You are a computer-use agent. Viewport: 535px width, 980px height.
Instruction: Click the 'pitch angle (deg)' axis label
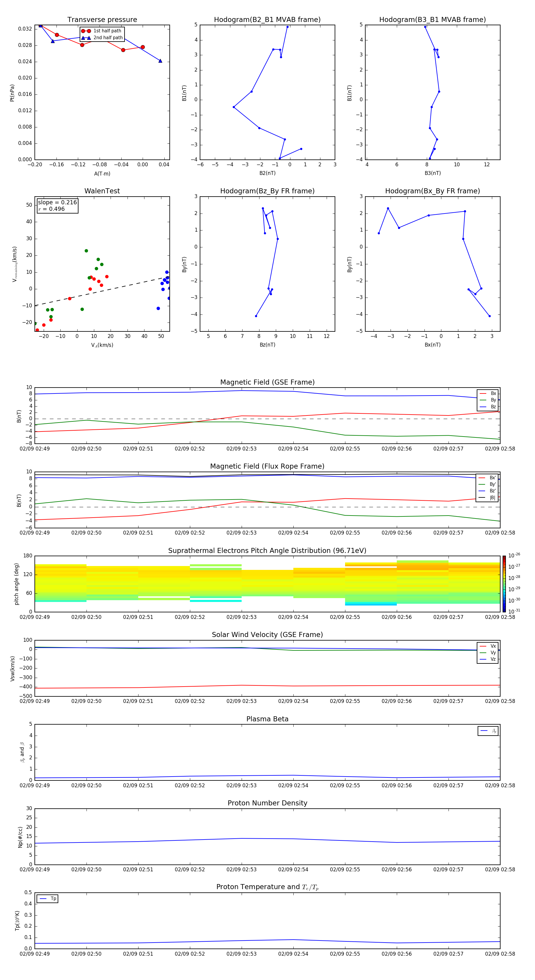click(16, 584)
